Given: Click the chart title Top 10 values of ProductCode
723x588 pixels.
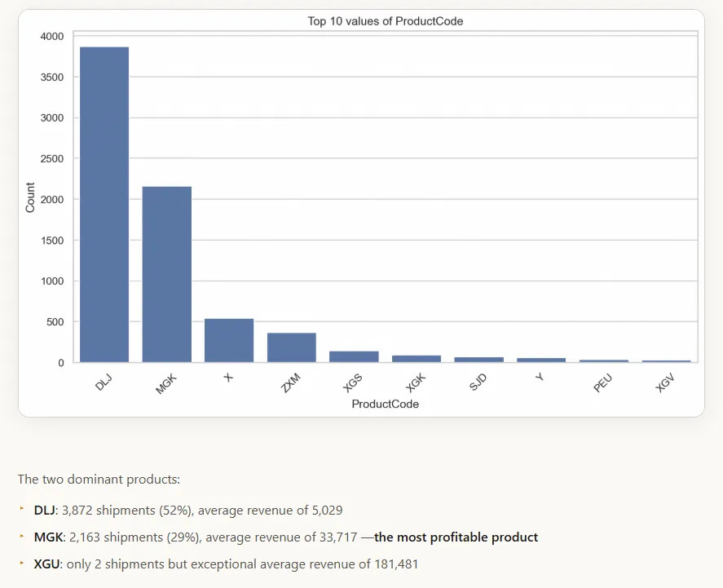Looking at the screenshot, I should (386, 21).
